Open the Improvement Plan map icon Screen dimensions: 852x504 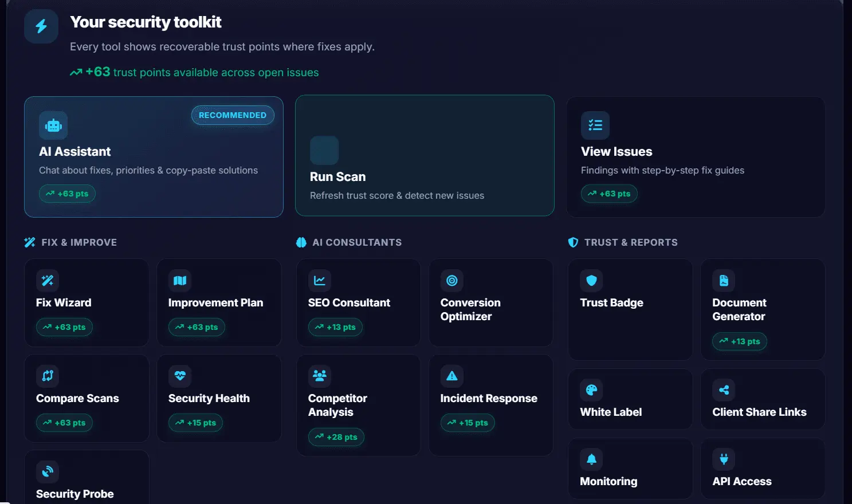tap(180, 281)
